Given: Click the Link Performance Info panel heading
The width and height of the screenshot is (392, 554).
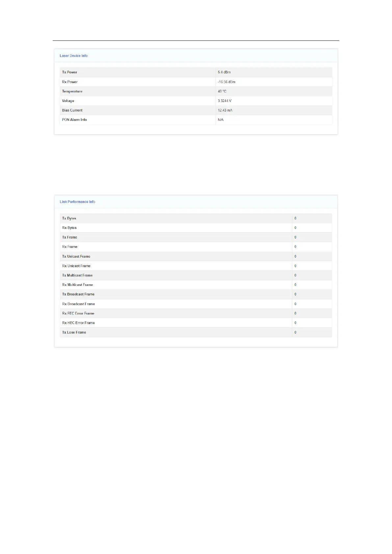Looking at the screenshot, I should click(x=77, y=202).
